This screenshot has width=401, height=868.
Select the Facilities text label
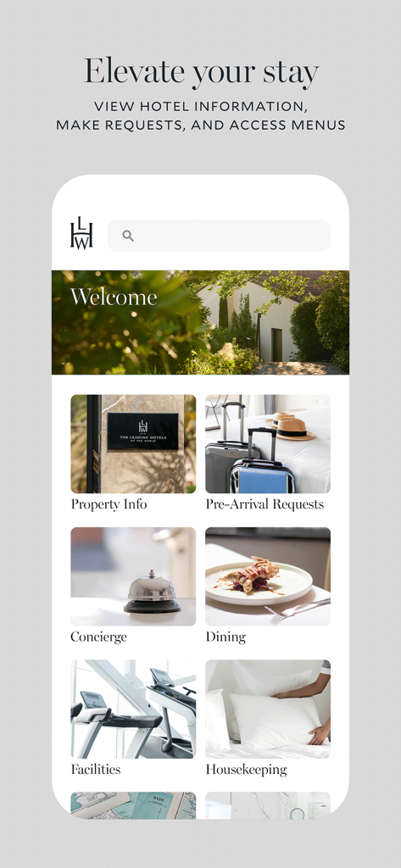pyautogui.click(x=96, y=770)
